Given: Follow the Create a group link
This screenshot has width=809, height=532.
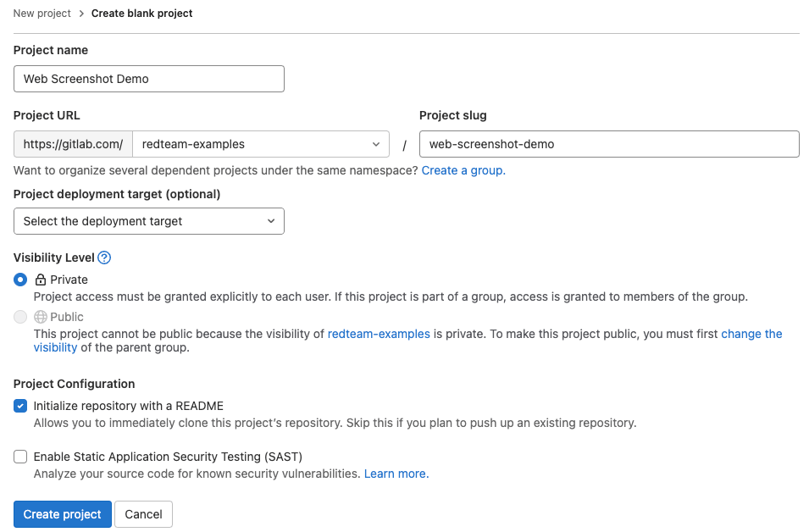Looking at the screenshot, I should (x=462, y=170).
